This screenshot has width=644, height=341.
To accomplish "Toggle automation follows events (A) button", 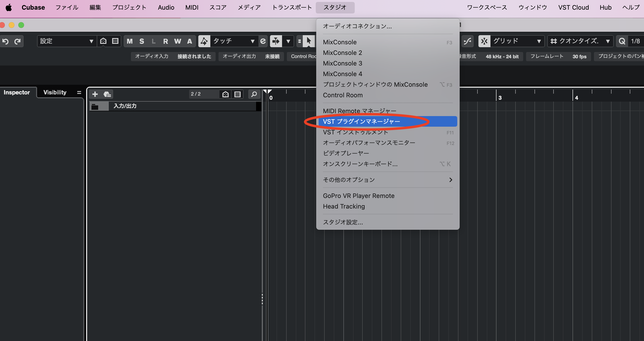I will tap(189, 41).
